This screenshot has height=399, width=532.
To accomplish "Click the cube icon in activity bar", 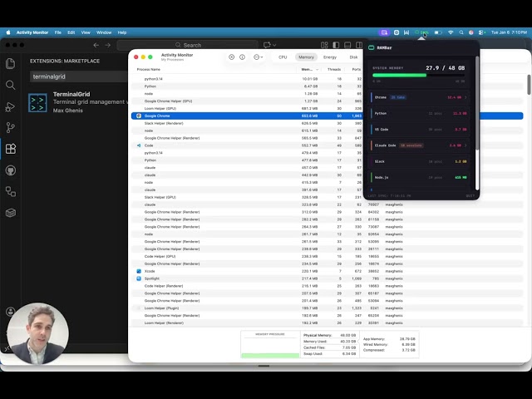I will pyautogui.click(x=11, y=213).
